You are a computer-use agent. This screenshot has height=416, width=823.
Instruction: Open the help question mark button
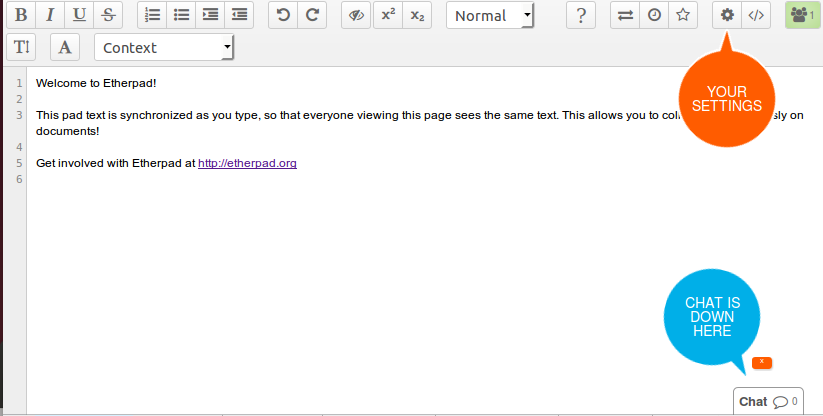point(581,15)
